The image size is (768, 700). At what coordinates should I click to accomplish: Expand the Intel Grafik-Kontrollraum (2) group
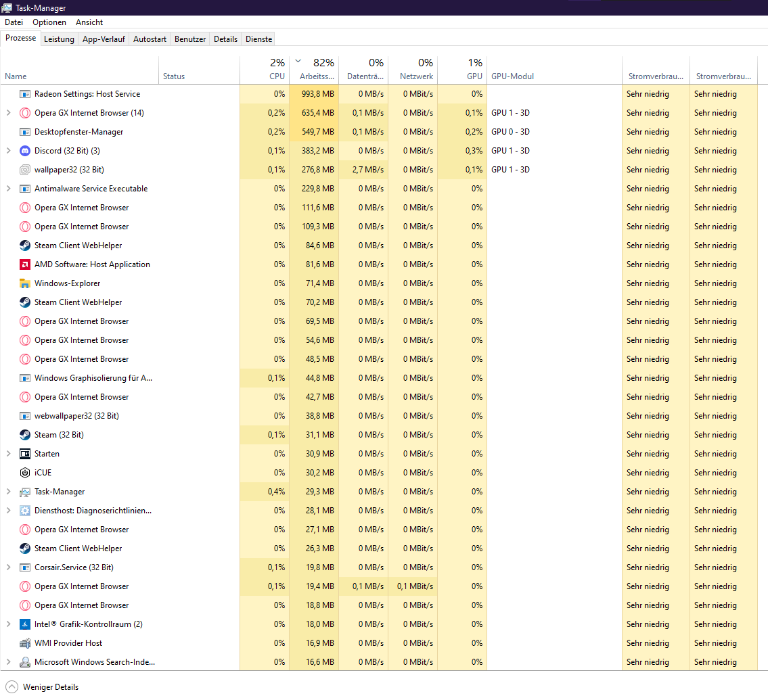click(8, 625)
